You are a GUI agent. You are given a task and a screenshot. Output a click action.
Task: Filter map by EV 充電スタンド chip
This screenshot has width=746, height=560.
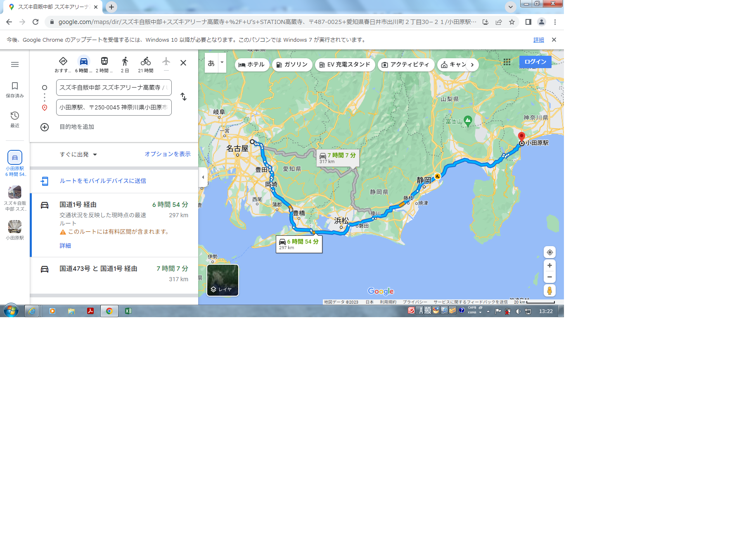pyautogui.click(x=345, y=65)
